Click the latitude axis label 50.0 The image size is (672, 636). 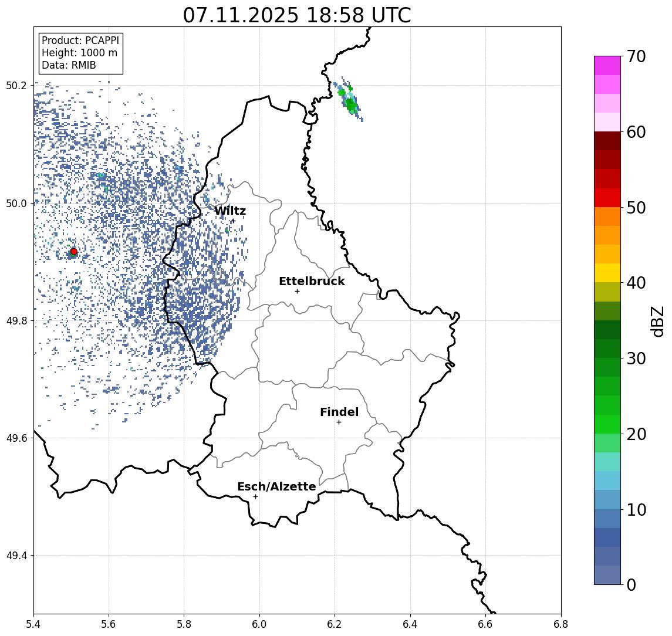16,203
